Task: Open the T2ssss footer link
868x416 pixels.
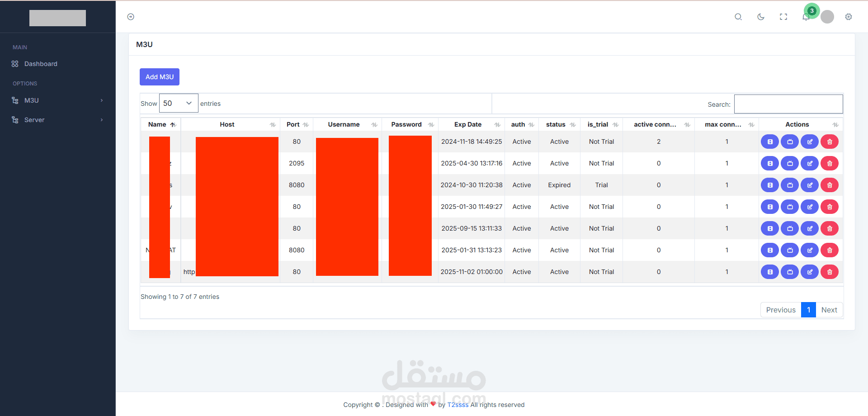Action: click(458, 405)
